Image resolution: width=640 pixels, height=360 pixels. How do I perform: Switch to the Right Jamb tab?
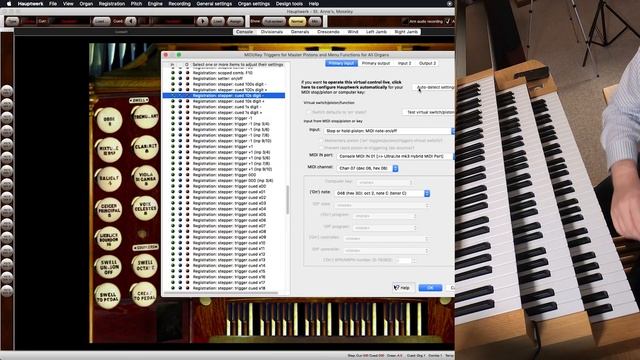pos(406,32)
